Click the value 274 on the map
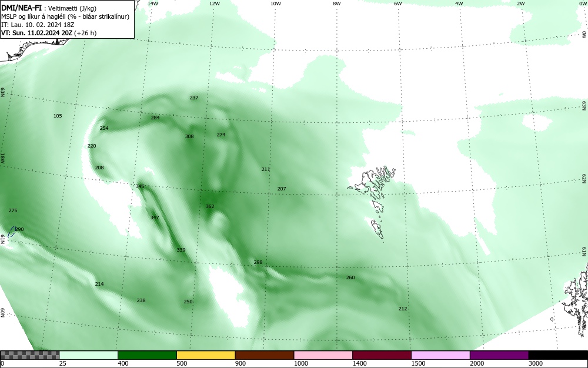 [221, 135]
